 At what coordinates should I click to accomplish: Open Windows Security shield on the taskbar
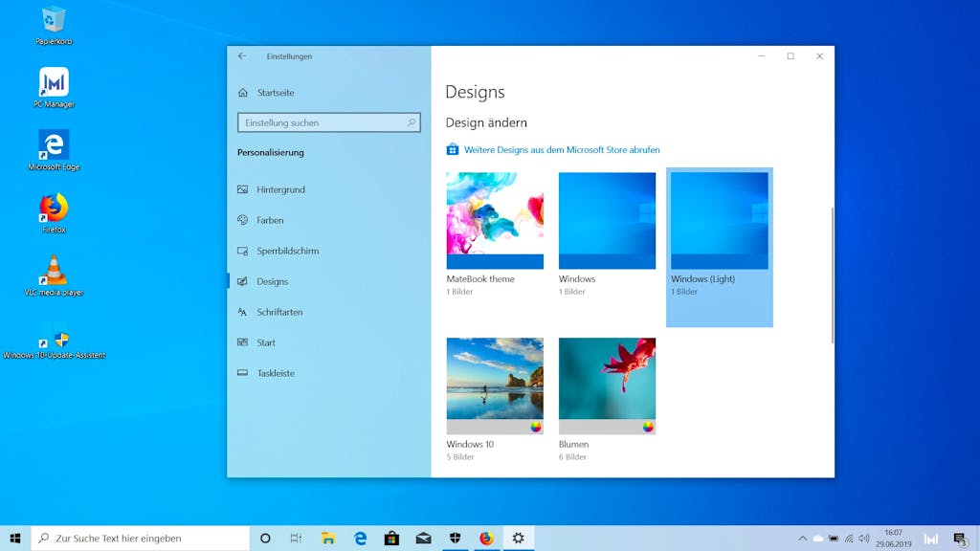[455, 538]
